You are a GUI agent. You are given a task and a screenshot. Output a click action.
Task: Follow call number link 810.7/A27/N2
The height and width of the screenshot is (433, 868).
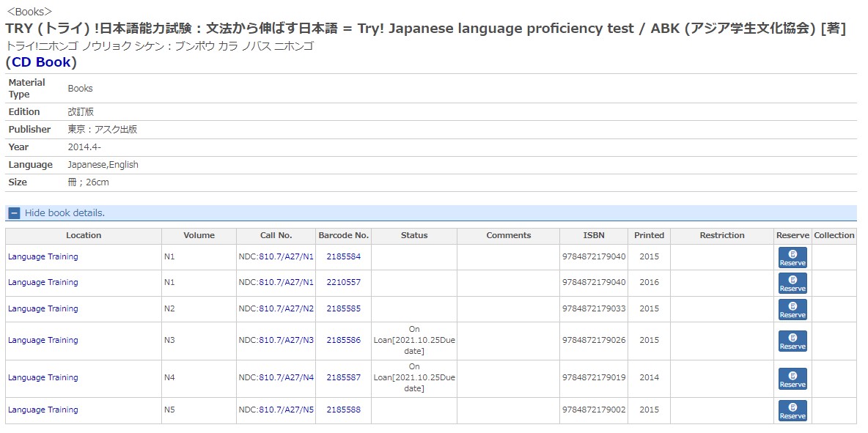[x=286, y=308]
